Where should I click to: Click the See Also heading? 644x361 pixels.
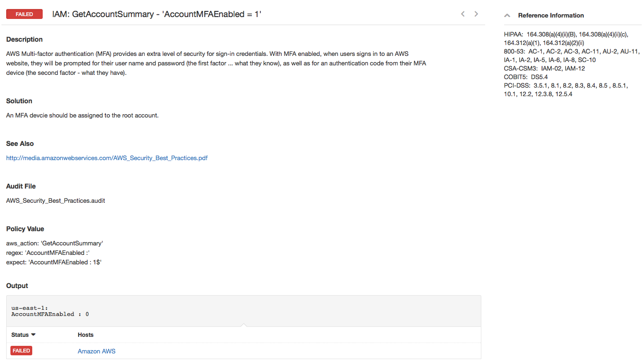click(20, 144)
